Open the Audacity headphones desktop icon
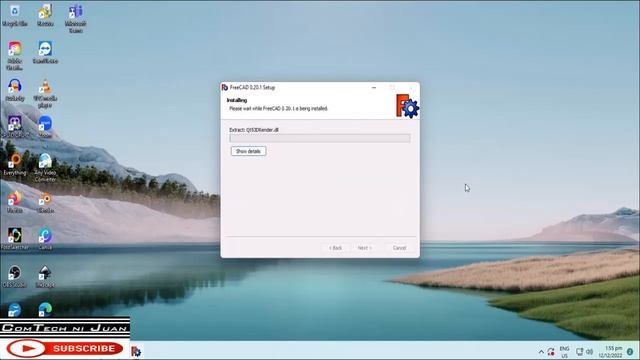Screen dimensions: 640x360 coord(15,90)
